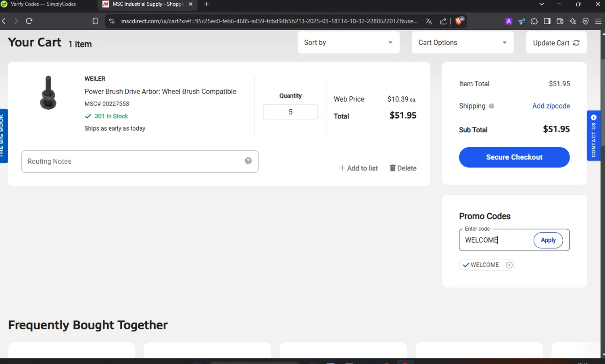Viewport: 605px width, 364px height.
Task: Expand the Cart Options dropdown
Action: tap(462, 43)
